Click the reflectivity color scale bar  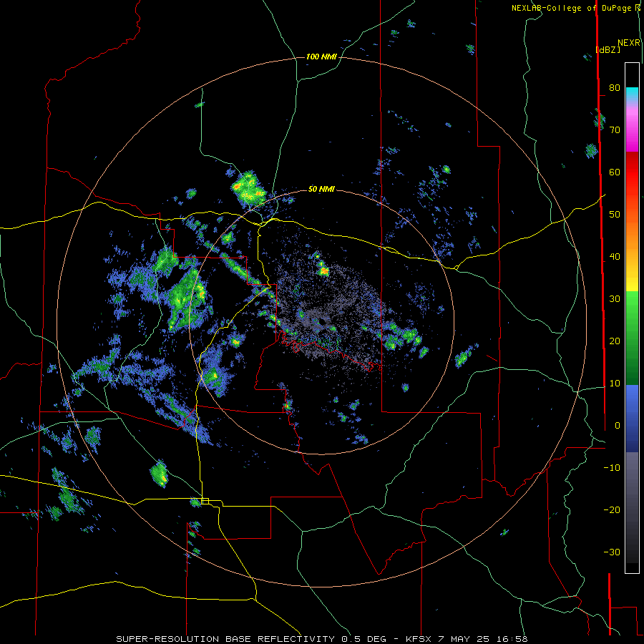[632, 318]
